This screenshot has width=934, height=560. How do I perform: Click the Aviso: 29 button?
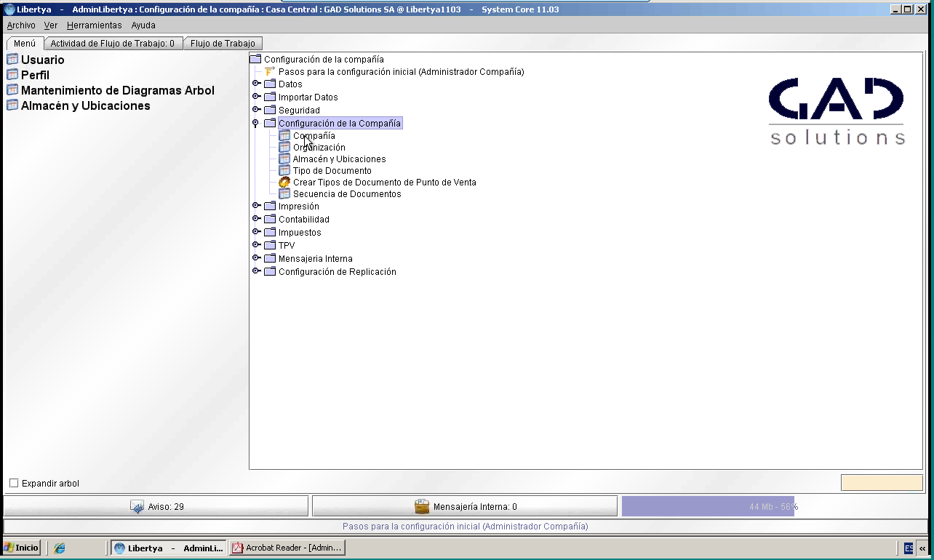pyautogui.click(x=156, y=506)
